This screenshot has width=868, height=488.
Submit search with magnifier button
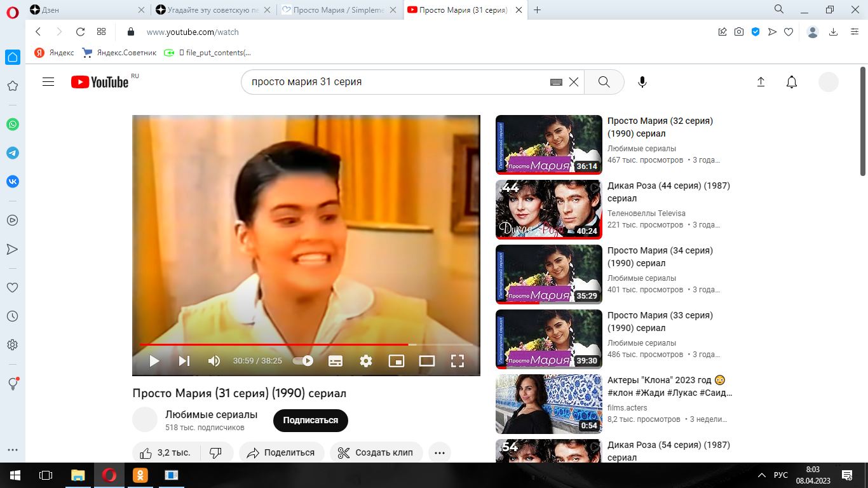click(604, 82)
